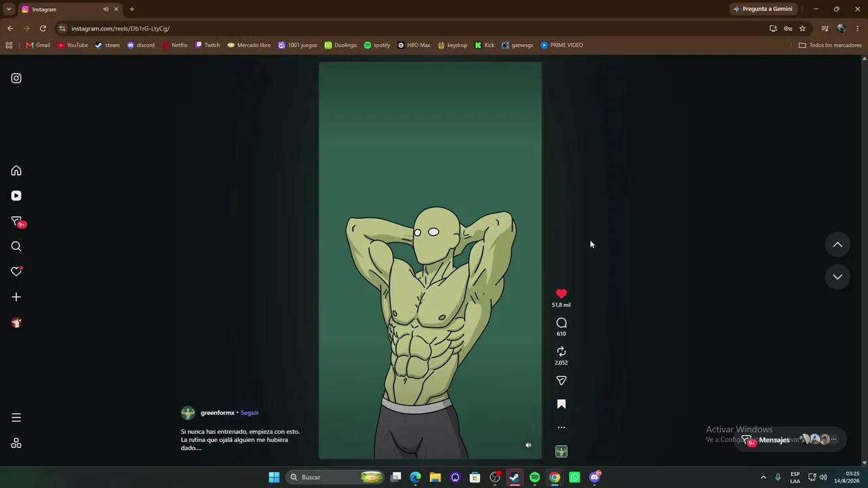The image size is (868, 488).
Task: Open the Reels section in sidebar
Action: pyautogui.click(x=16, y=196)
